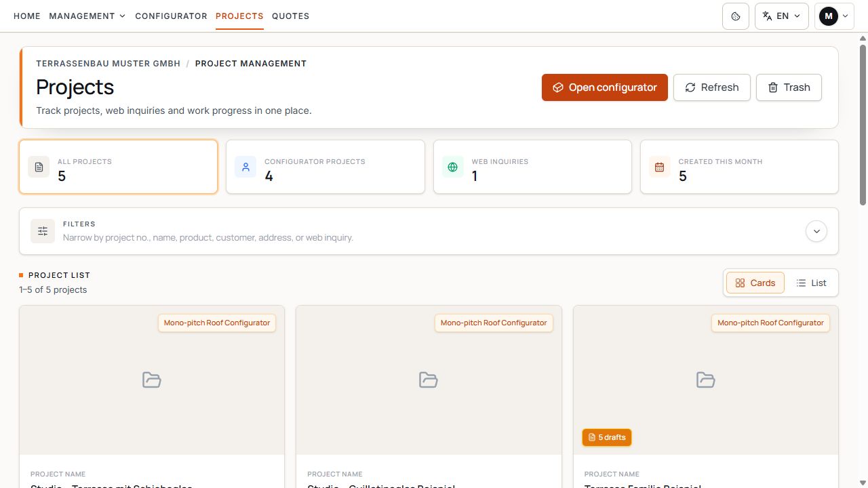Click the All Projects document icon
This screenshot has height=488, width=868.
39,167
